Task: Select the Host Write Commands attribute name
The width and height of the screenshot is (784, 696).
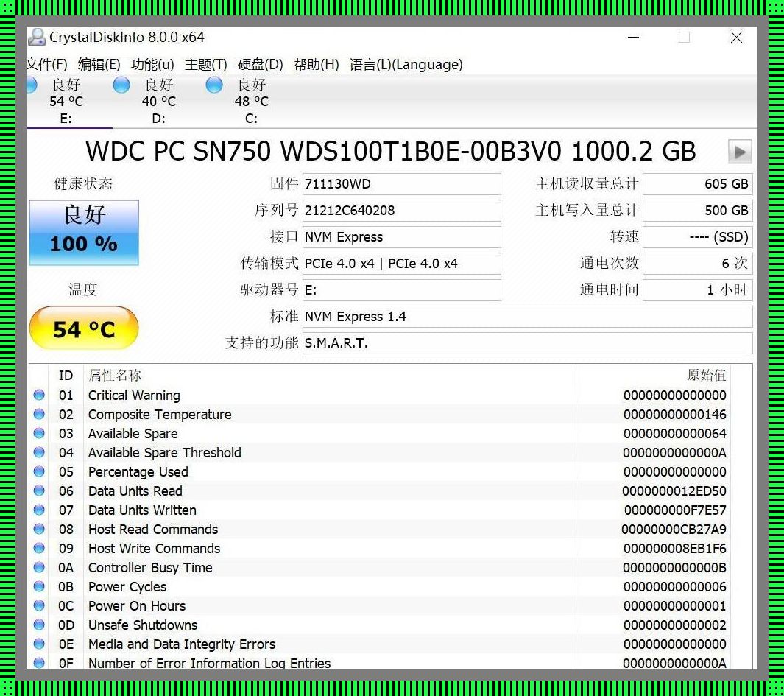Action: [x=154, y=549]
